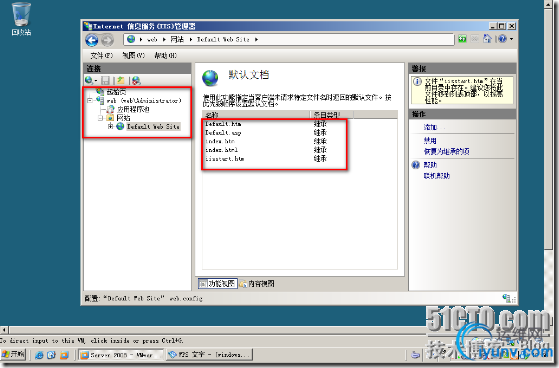Click the second quick launch icon
The width and height of the screenshot is (559, 368).
(51, 355)
